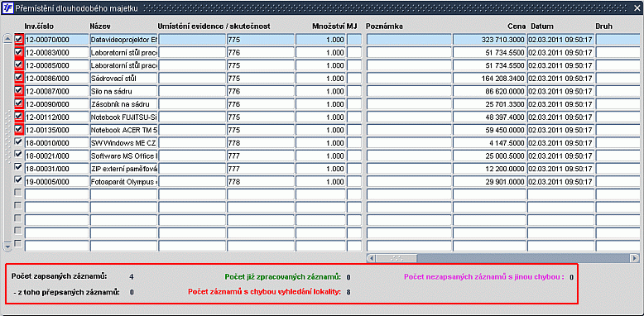Screen dimensions: 644x316
Task: Click the Počet zapsaných záznamů label
Action: 59,275
